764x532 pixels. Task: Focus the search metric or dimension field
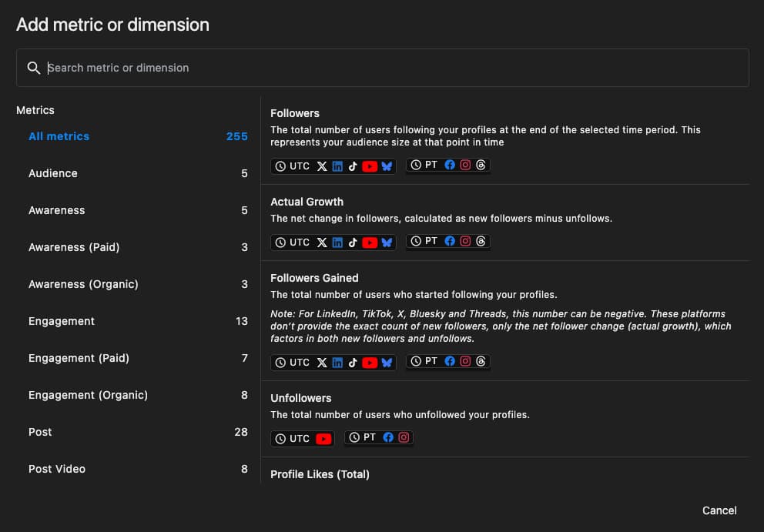point(385,68)
